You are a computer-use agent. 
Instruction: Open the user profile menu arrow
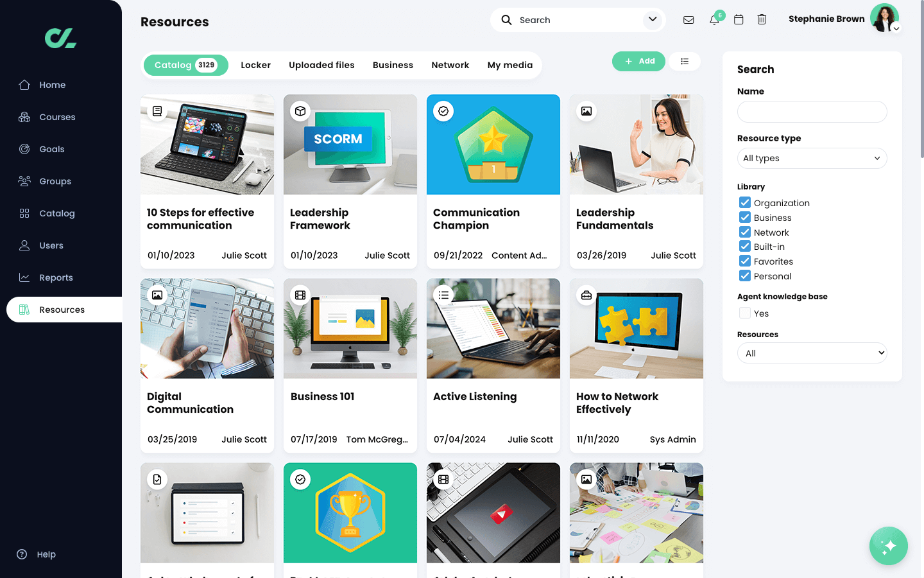point(896,28)
